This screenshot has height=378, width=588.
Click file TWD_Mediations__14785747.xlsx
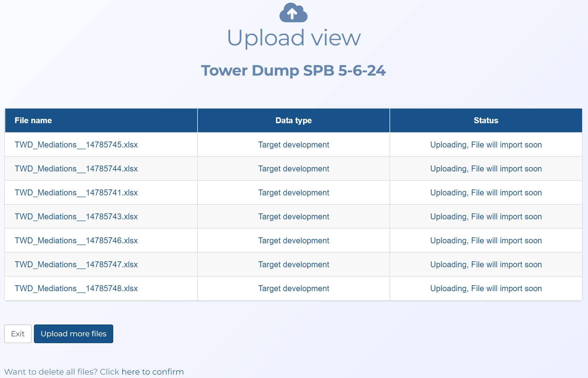[76, 264]
